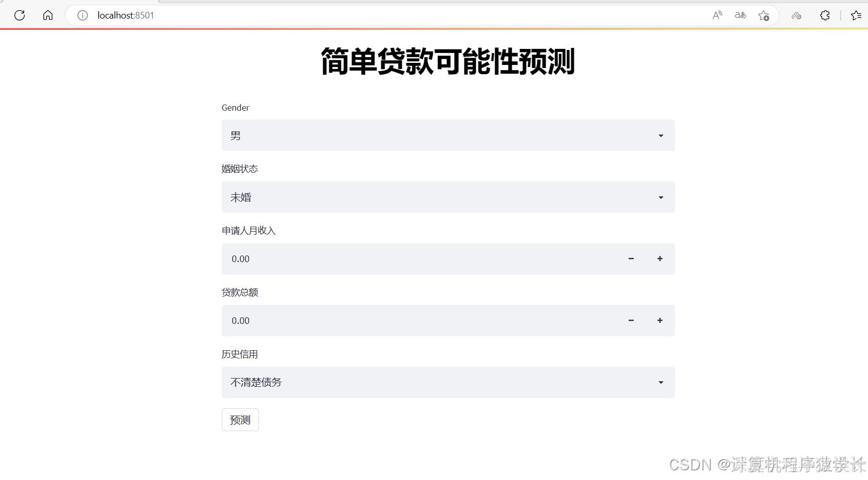868x480 pixels.
Task: Open the translate page tool
Action: [740, 15]
